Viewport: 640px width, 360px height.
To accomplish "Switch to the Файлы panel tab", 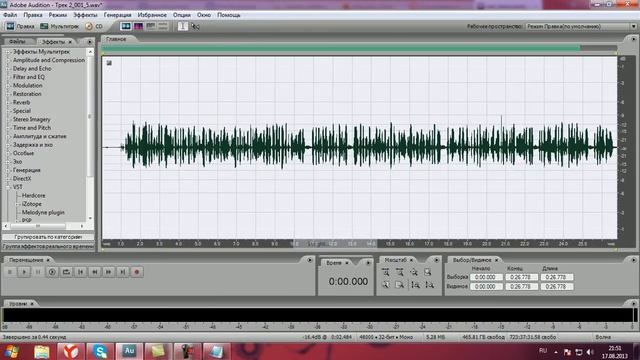I will point(18,42).
